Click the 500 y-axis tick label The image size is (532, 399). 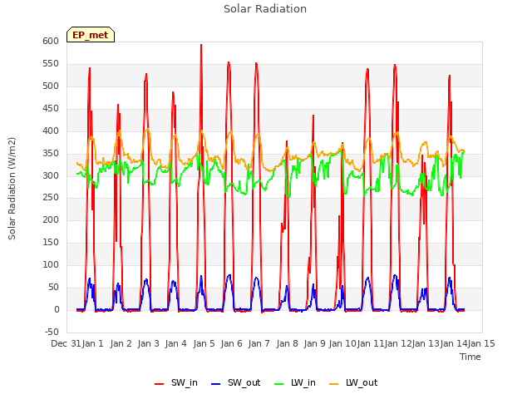coord(51,86)
